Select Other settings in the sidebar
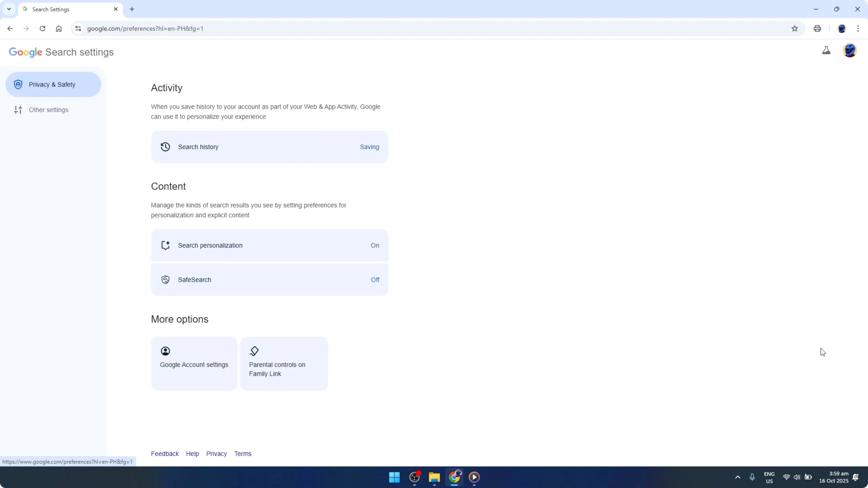The height and width of the screenshot is (488, 868). pos(48,109)
